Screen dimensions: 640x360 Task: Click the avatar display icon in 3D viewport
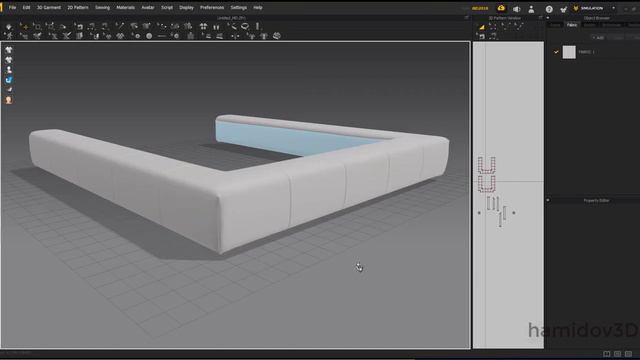pos(9,70)
